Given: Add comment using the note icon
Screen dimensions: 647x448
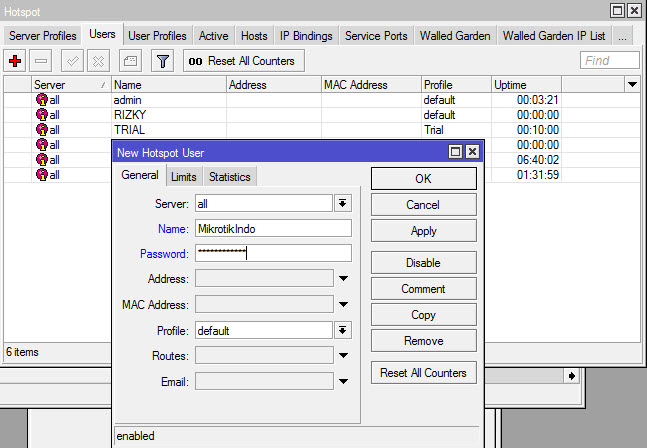Looking at the screenshot, I should tap(130, 61).
